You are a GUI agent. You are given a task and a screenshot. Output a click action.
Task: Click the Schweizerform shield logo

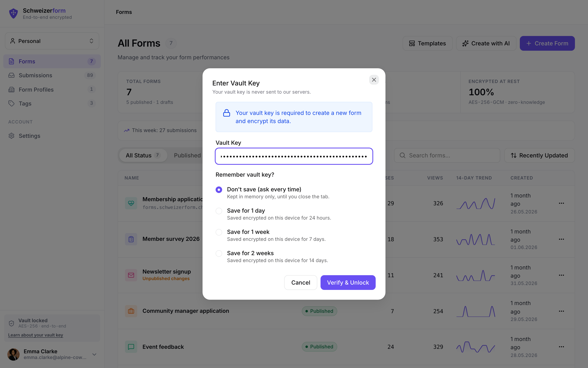13,13
